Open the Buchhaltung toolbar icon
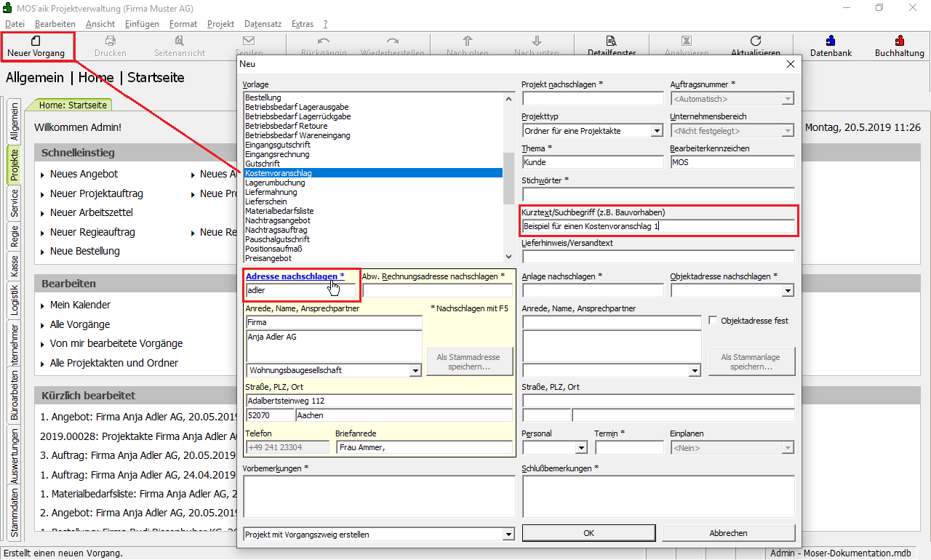Screen dimensions: 931x560 (899, 41)
